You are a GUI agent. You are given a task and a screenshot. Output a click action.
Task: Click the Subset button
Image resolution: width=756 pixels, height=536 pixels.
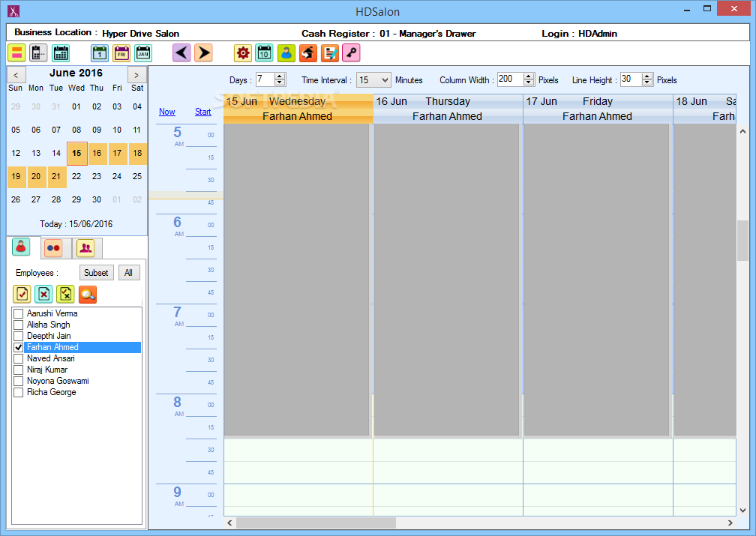[x=97, y=273]
